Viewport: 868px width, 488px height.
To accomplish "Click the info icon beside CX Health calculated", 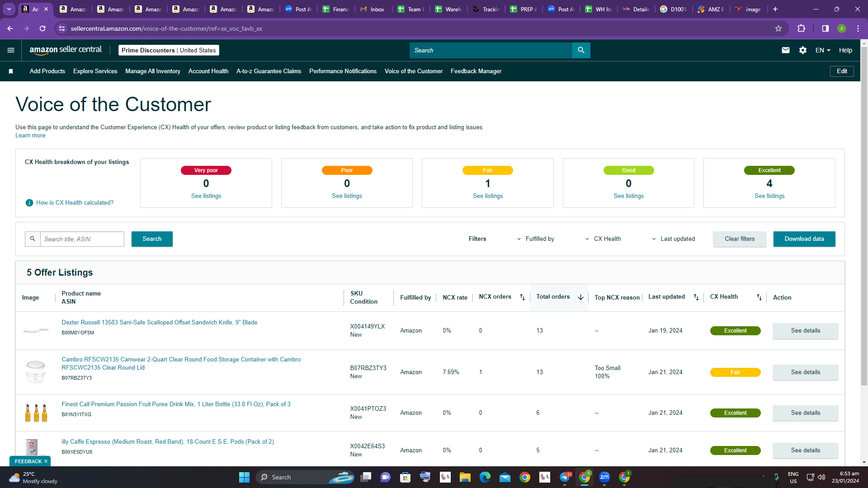I will [29, 203].
